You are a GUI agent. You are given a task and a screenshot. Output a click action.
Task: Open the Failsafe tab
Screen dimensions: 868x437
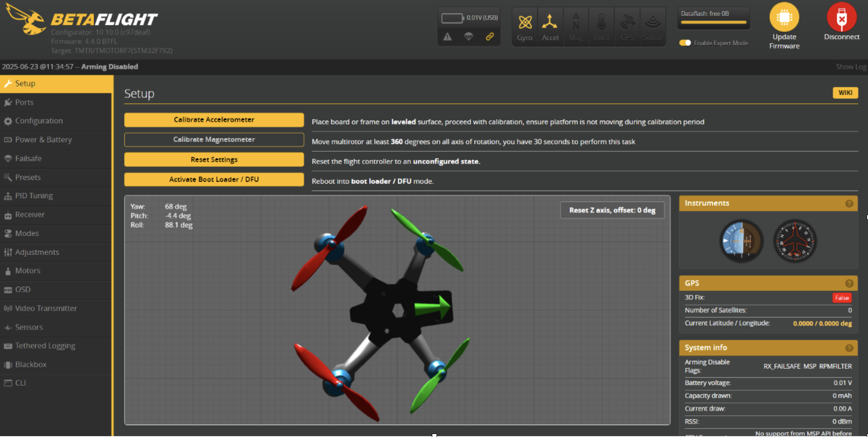(x=56, y=159)
